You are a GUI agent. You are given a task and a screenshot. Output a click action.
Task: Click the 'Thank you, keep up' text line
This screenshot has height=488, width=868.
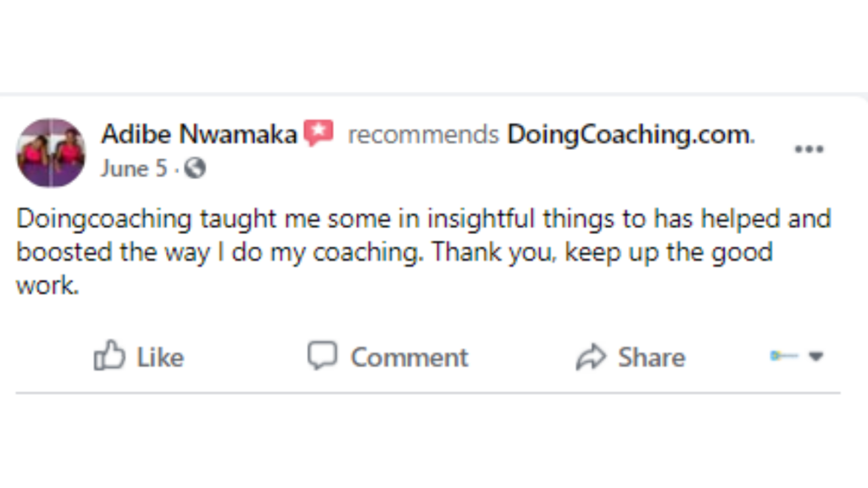click(394, 252)
